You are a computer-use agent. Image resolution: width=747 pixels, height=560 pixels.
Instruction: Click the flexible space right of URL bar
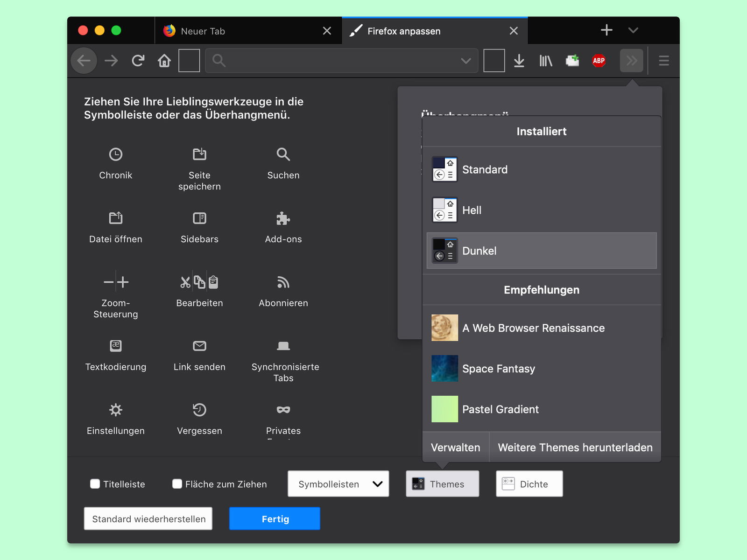[x=494, y=61]
